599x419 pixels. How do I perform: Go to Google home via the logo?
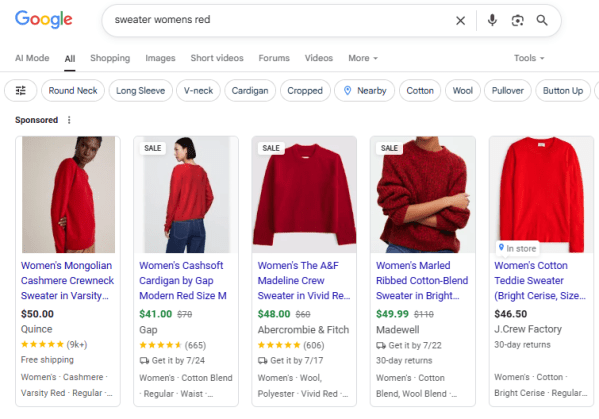click(x=44, y=19)
